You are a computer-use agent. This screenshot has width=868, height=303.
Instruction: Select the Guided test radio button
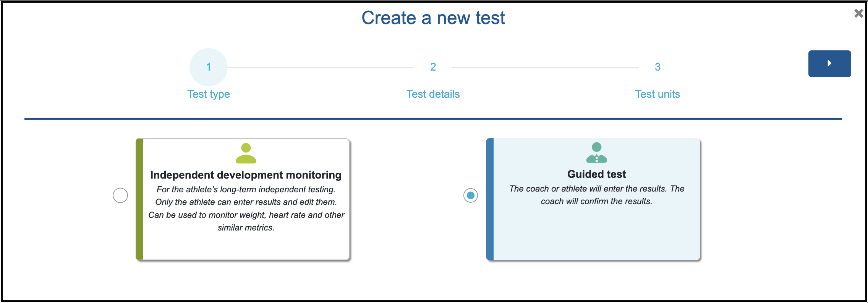click(x=471, y=195)
